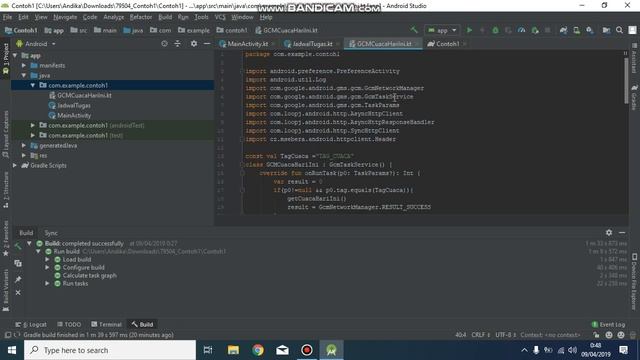Image resolution: width=640 pixels, height=360 pixels.
Task: Open the run configuration 'app' dropdown
Action: tap(442, 30)
